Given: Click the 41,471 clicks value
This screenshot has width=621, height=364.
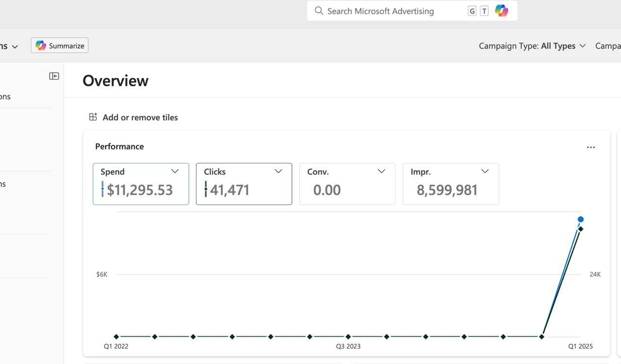Looking at the screenshot, I should click(x=230, y=190).
